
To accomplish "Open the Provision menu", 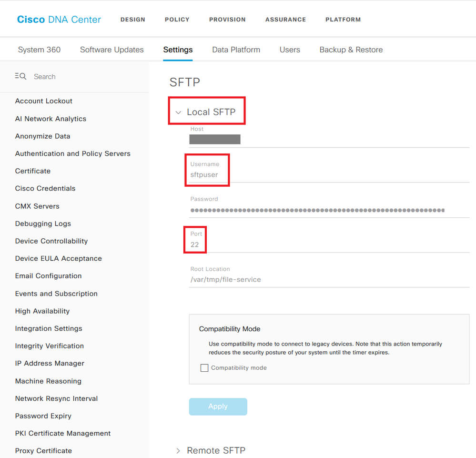I will 227,20.
